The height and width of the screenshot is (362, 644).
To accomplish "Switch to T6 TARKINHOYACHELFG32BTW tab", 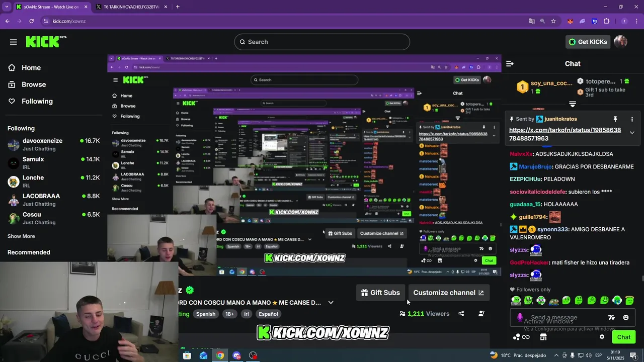I will pos(132,7).
